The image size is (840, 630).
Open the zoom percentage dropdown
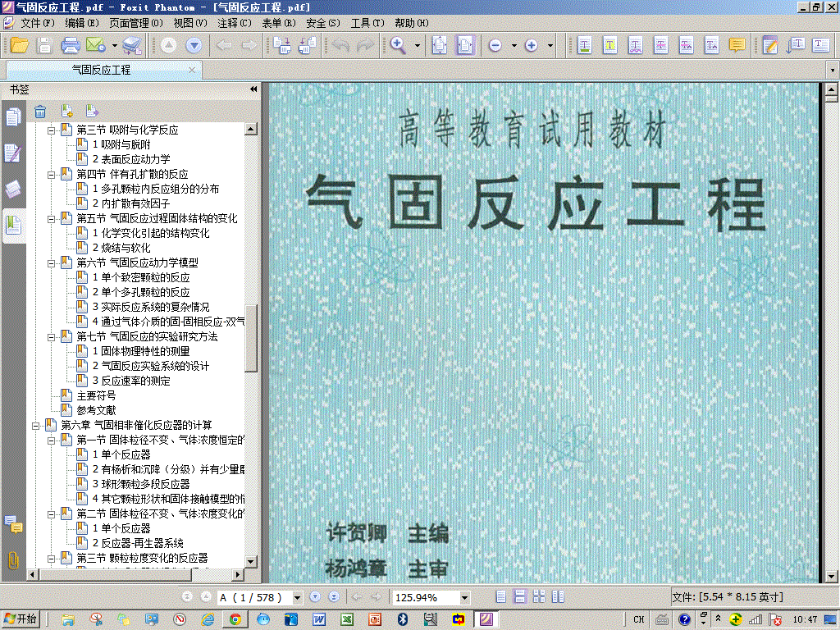pyautogui.click(x=464, y=597)
